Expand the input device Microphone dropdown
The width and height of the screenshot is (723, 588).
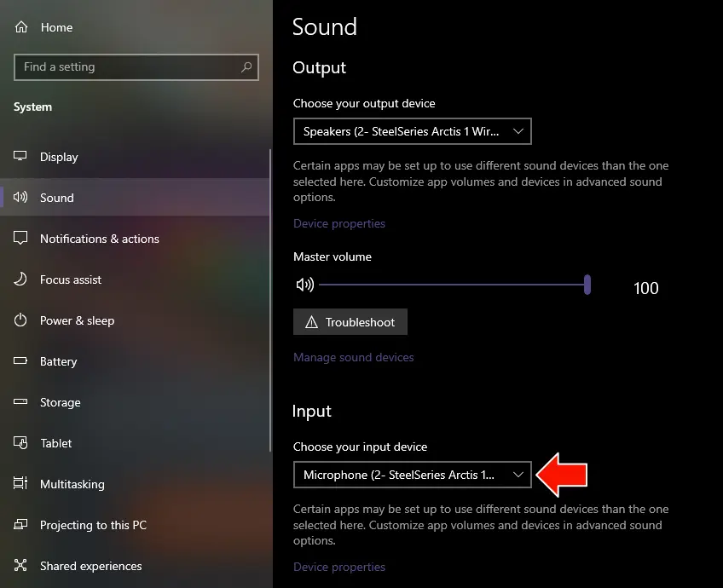pyautogui.click(x=412, y=475)
